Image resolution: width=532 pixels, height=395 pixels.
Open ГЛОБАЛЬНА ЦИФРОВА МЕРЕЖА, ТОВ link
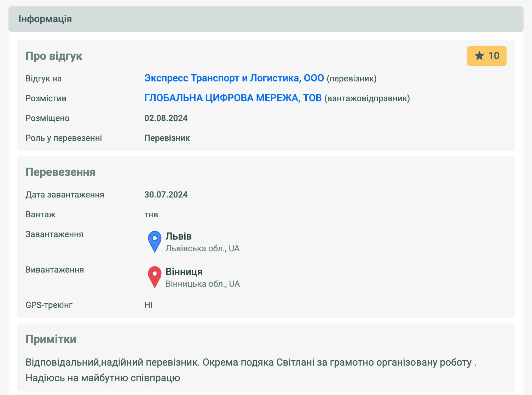[233, 98]
